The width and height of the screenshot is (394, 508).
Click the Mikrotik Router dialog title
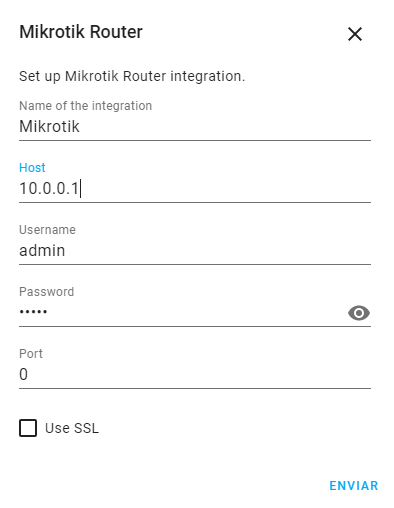coord(81,32)
